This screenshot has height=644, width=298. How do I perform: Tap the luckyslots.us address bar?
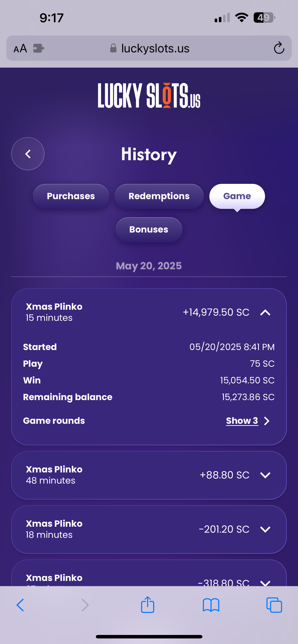[x=155, y=48]
